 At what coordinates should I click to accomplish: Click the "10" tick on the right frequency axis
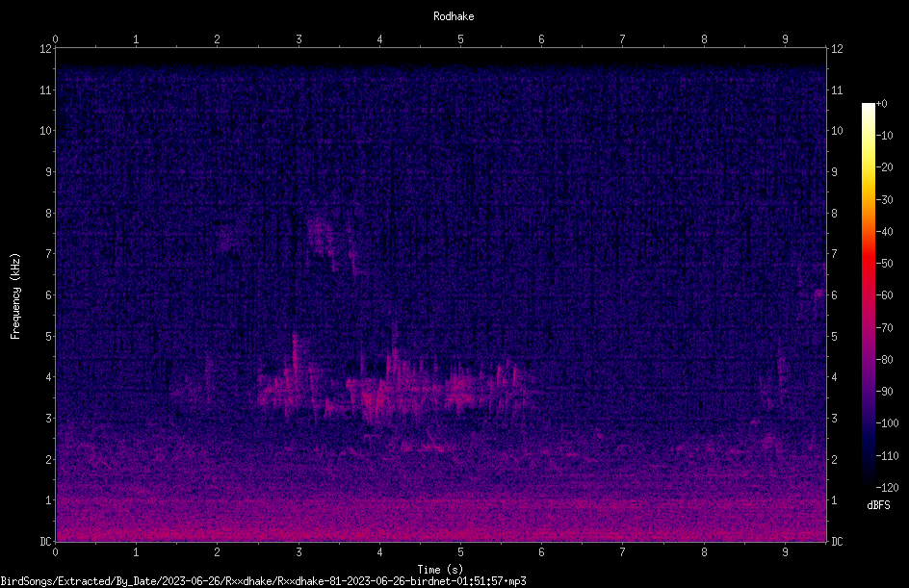point(837,131)
